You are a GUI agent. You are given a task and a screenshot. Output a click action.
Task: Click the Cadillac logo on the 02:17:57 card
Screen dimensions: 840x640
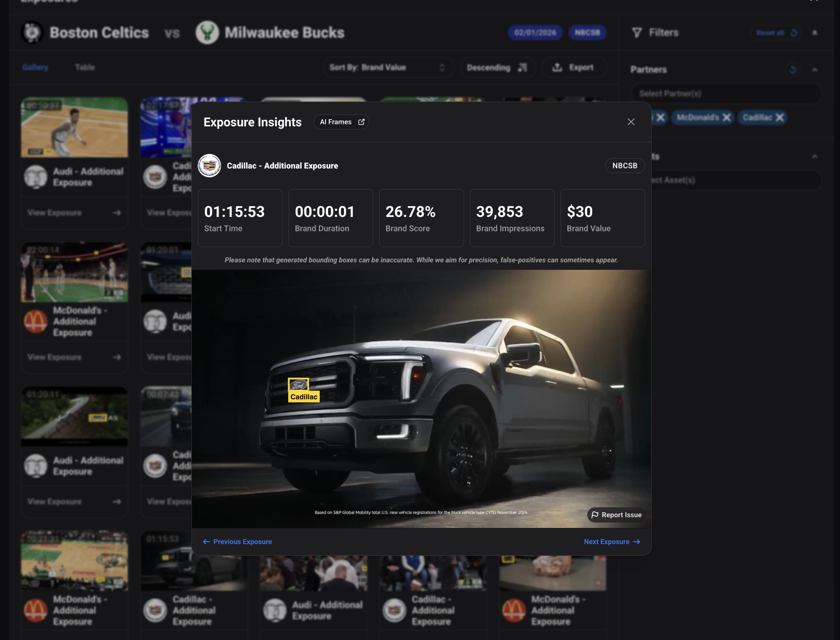pyautogui.click(x=155, y=177)
